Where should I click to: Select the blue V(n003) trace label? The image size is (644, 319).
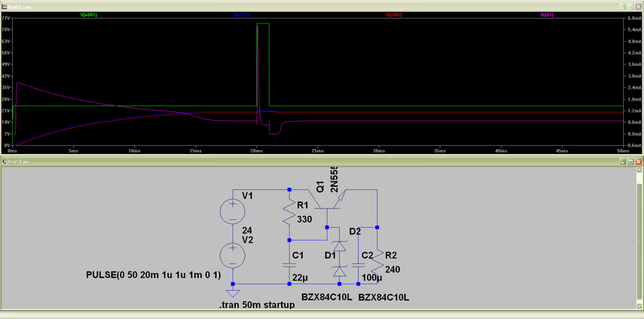[x=242, y=14]
